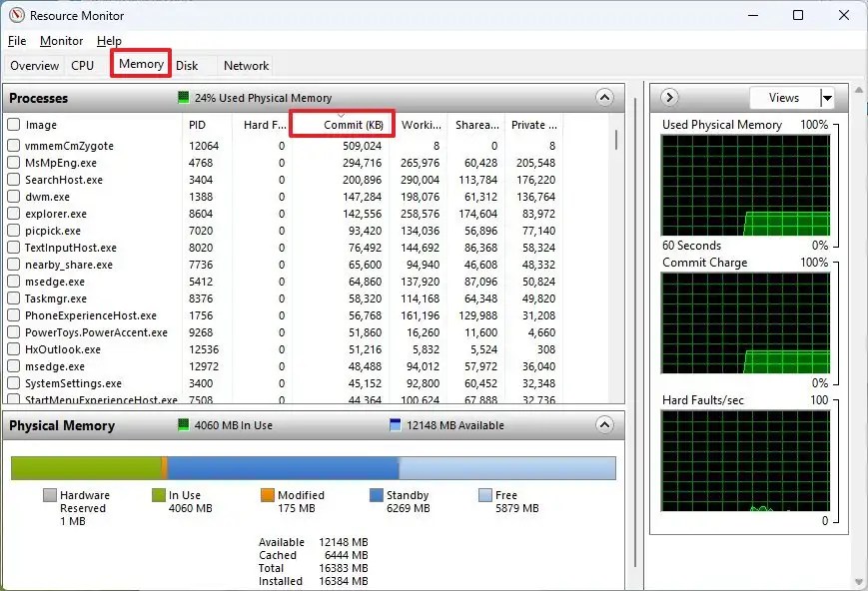Check the vmmemCmZygote process checkbox
This screenshot has height=591, width=868.
tap(13, 146)
